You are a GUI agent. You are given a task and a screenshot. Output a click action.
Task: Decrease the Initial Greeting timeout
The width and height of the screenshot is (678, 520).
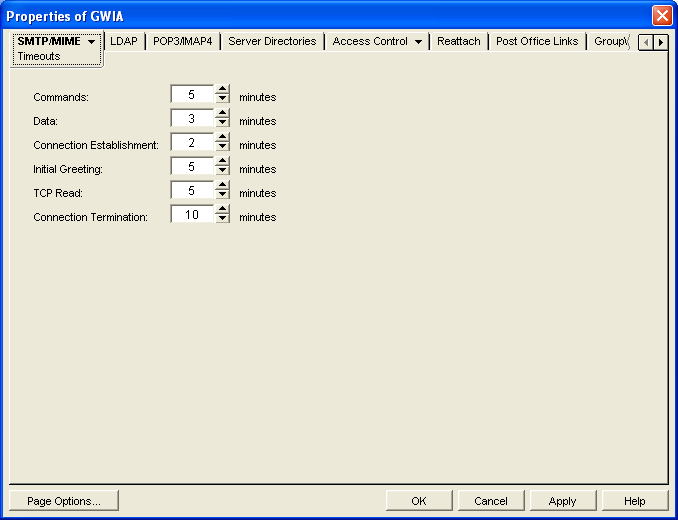point(222,170)
